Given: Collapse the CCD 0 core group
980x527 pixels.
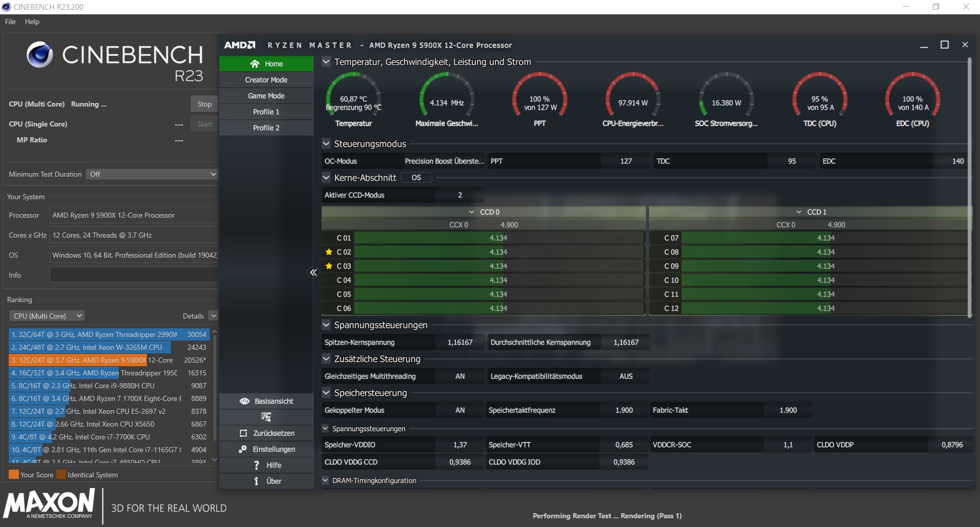Looking at the screenshot, I should (x=472, y=212).
